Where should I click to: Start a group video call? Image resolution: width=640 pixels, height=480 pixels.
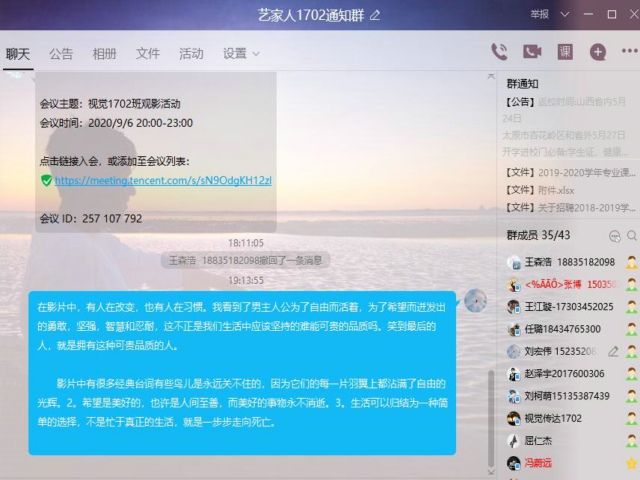[x=532, y=52]
